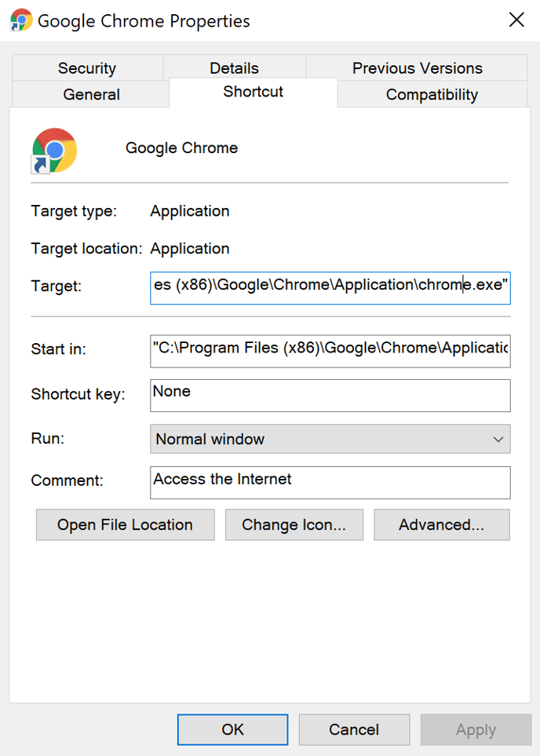The width and height of the screenshot is (540, 756).
Task: Click the large Google Chrome shortcut icon
Action: point(54,150)
